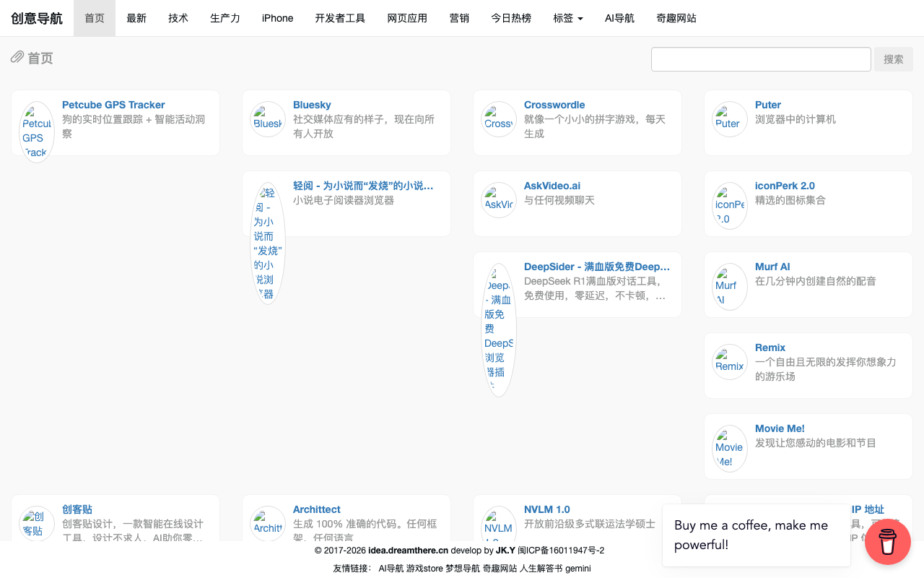Open the 奇趣网站 navbar item
Screen dimensions: 924x578
[676, 18]
